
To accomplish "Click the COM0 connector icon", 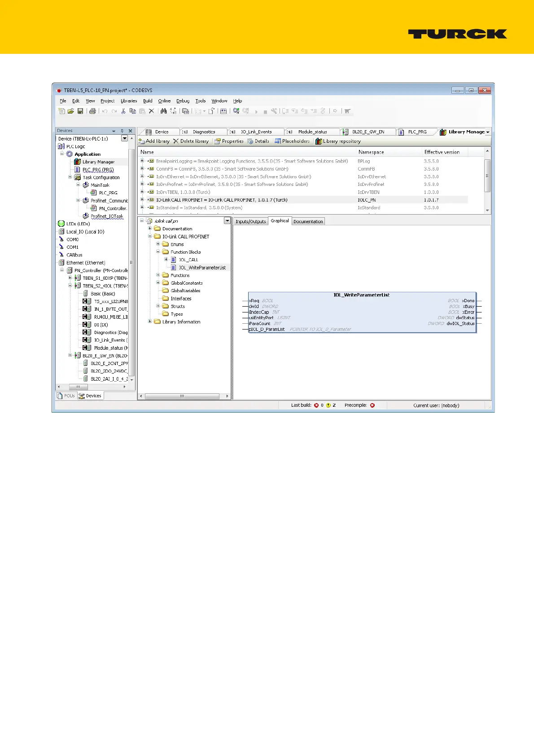I will click(61, 239).
